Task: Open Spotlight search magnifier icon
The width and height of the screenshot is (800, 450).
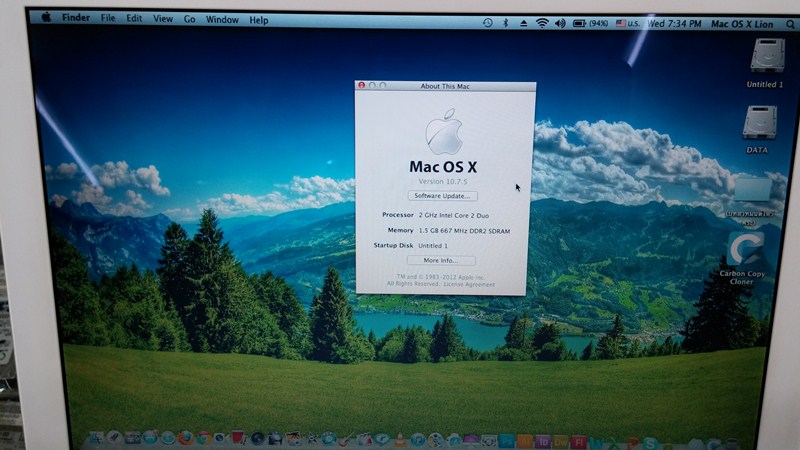Action: click(790, 24)
